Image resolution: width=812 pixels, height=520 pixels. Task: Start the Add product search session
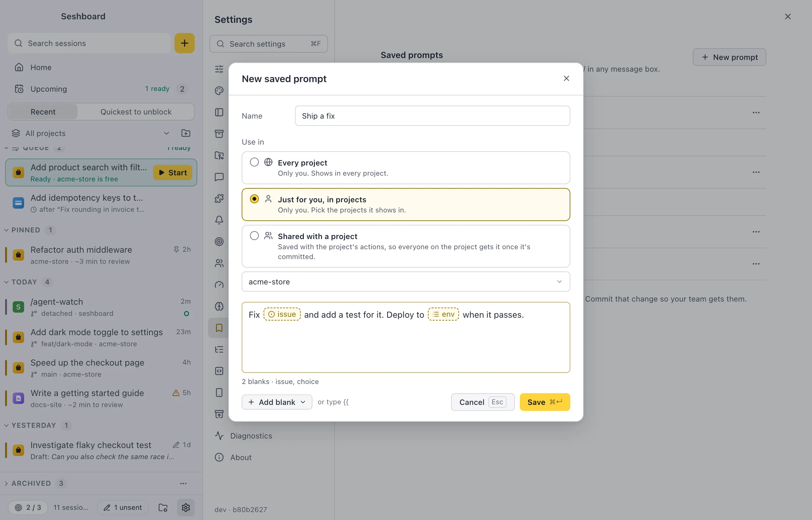(x=173, y=172)
